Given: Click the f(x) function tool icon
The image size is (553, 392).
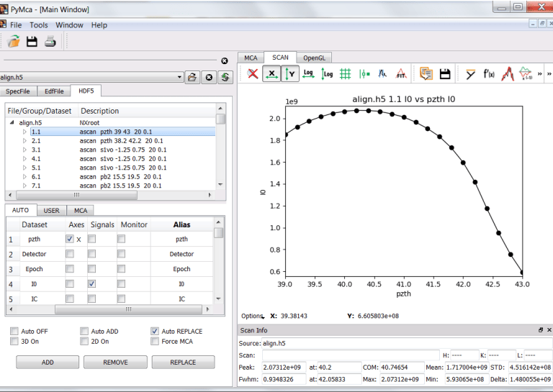Looking at the screenshot, I should 489,73.
